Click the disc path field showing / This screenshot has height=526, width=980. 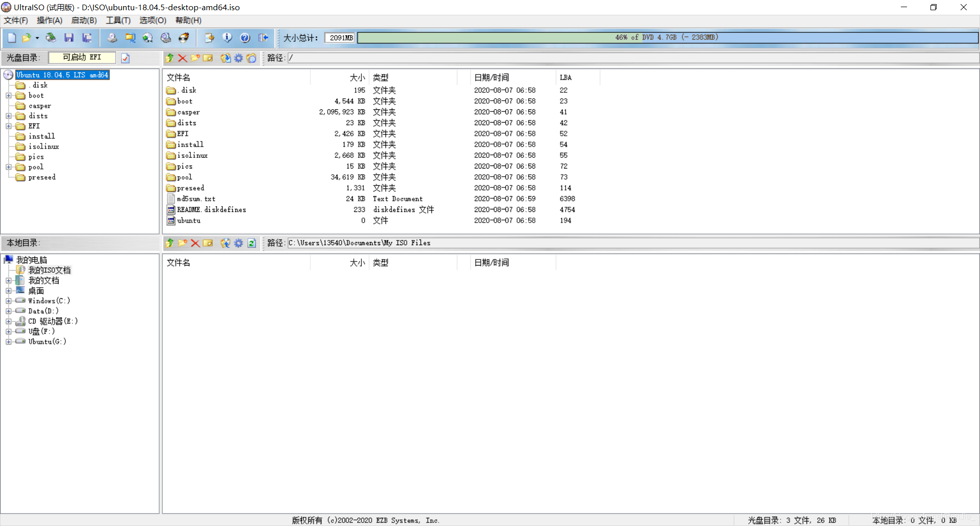click(x=633, y=58)
